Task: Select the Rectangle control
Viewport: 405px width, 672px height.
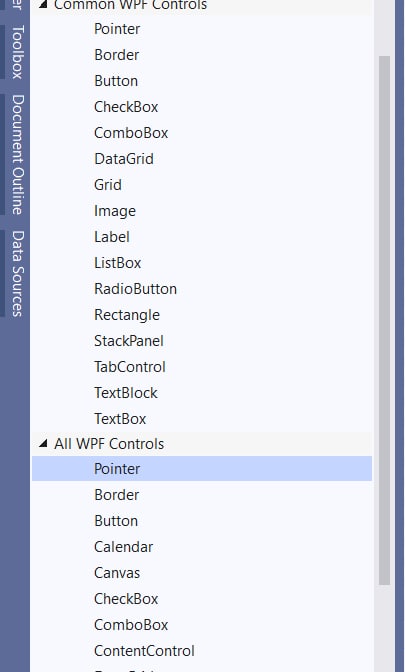Action: [x=127, y=315]
